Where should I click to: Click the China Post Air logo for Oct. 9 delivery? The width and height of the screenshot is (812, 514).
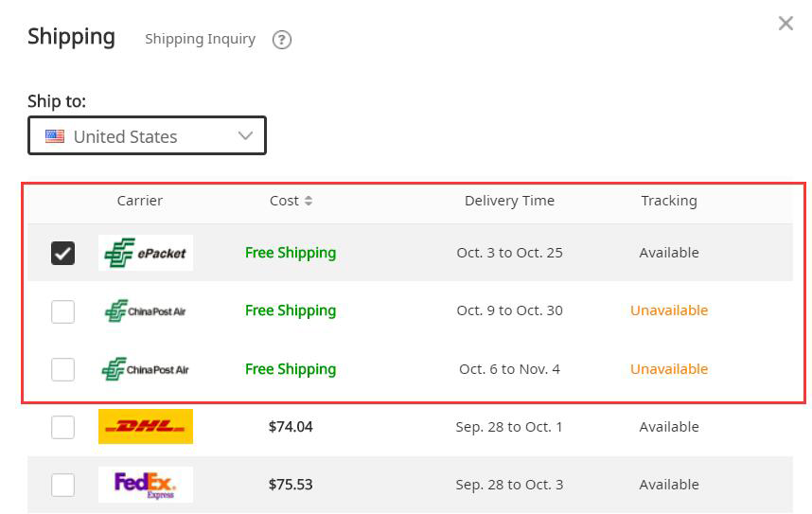pos(146,310)
